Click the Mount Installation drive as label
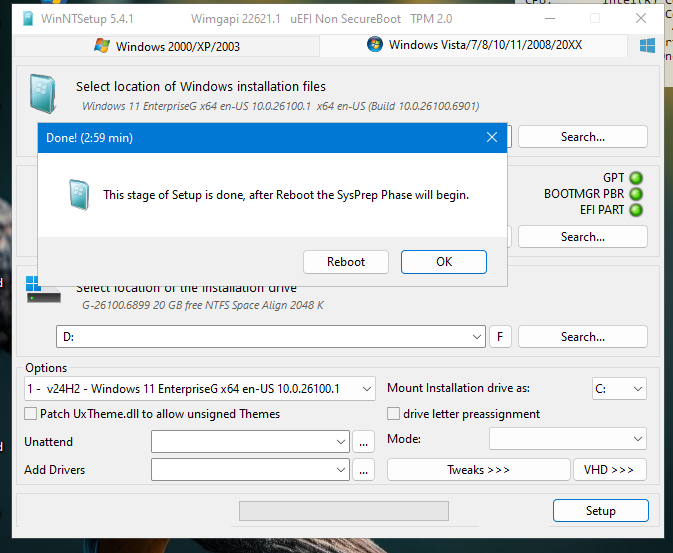The width and height of the screenshot is (673, 553). pyautogui.click(x=458, y=388)
